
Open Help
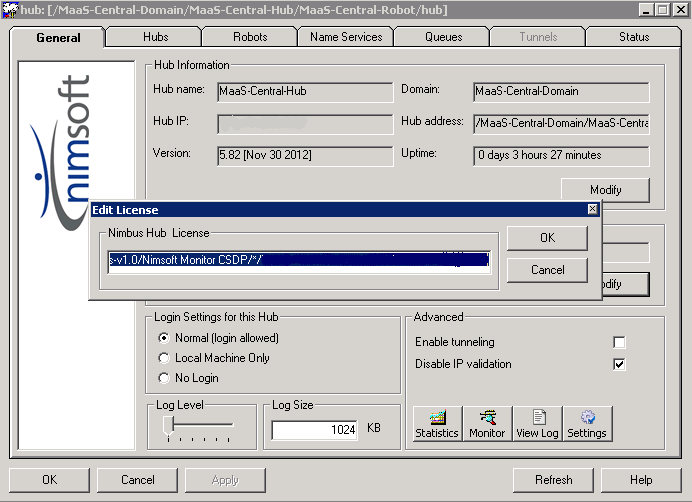(x=641, y=480)
